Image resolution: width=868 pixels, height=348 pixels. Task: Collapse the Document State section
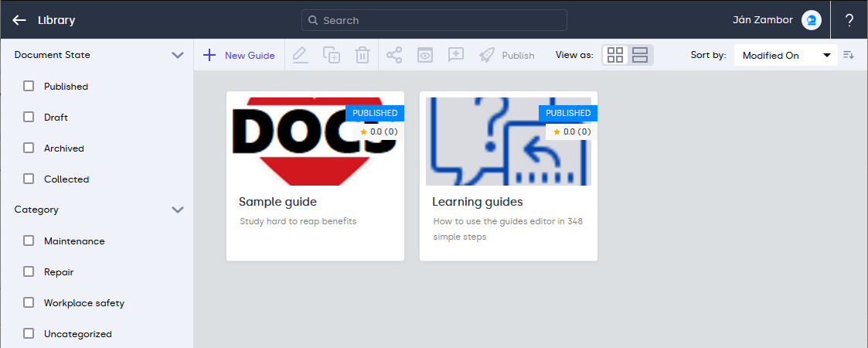178,55
